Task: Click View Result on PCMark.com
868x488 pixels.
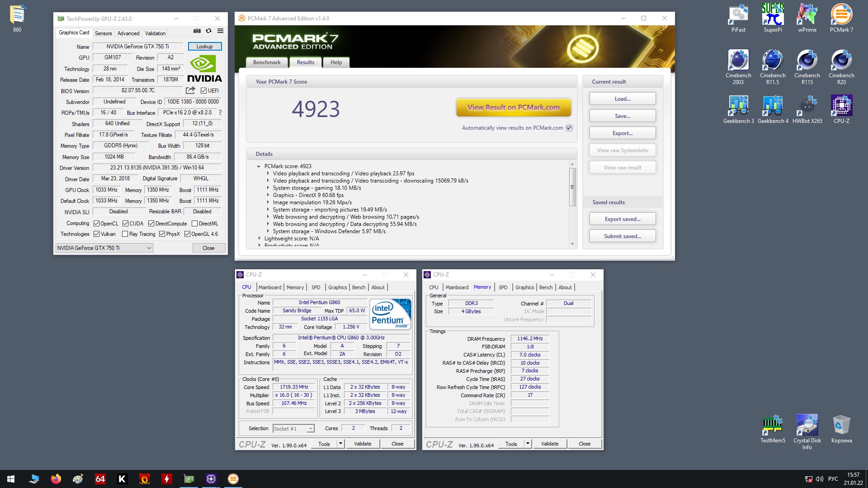Action: point(514,108)
